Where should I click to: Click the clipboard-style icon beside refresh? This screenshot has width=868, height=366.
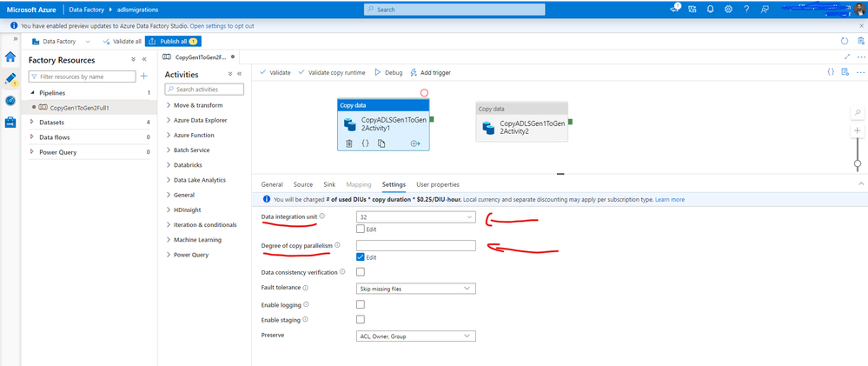[861, 41]
